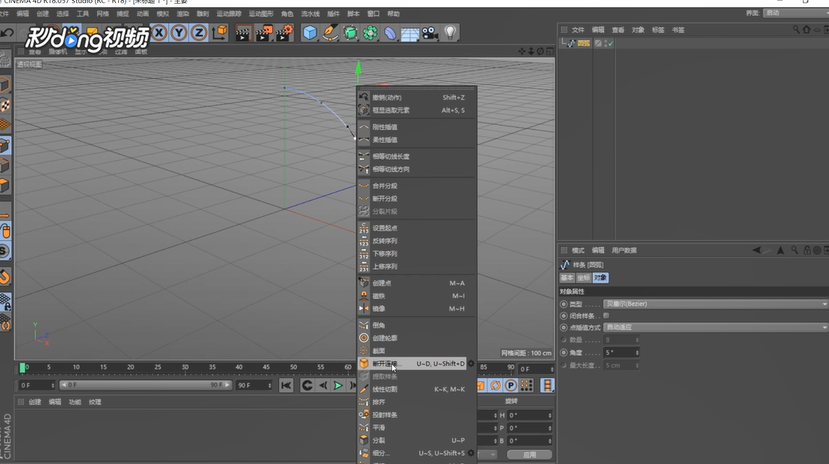Toggle the Y axis lock
829x464 pixels.
pyautogui.click(x=179, y=33)
